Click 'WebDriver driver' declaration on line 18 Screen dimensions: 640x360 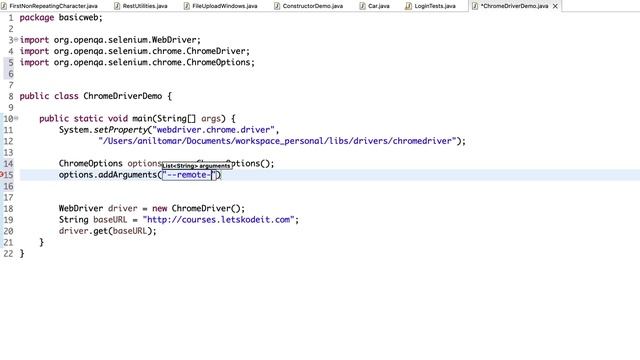[x=98, y=208]
